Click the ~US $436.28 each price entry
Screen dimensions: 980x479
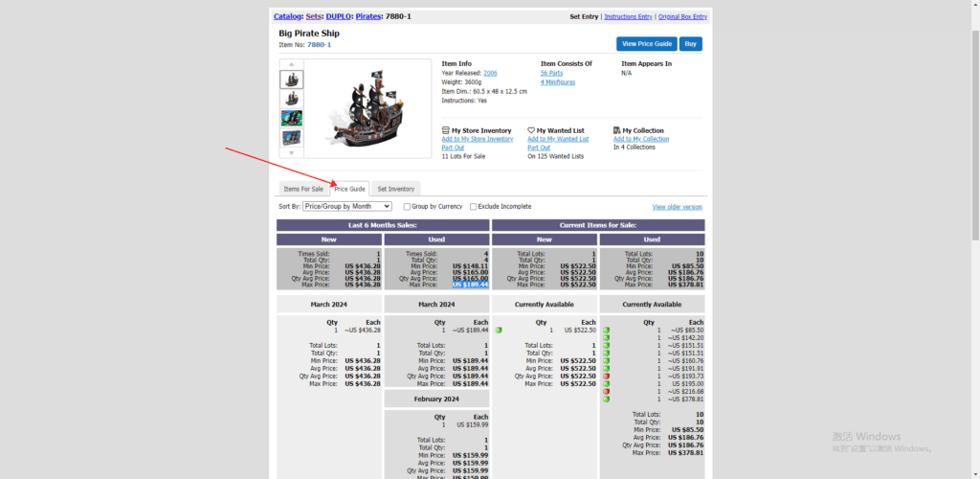click(362, 331)
